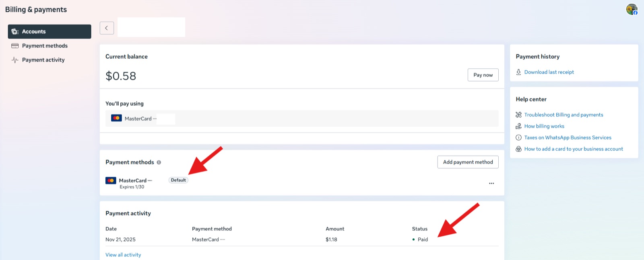Click the Pay now button
Viewport: 644px width, 260px height.
(483, 75)
